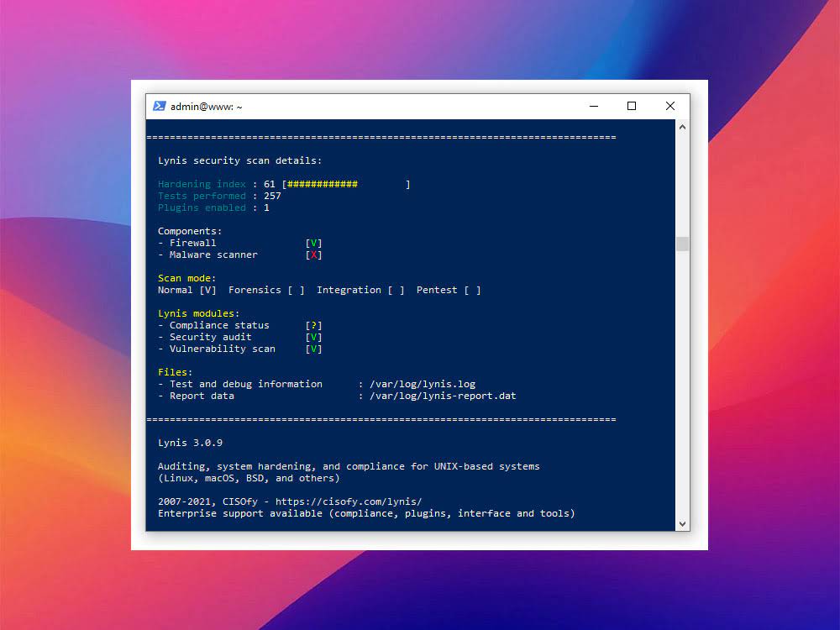Click the Vulnerability scan [V] marker
Viewport: 840px width, 630px height.
(x=314, y=349)
